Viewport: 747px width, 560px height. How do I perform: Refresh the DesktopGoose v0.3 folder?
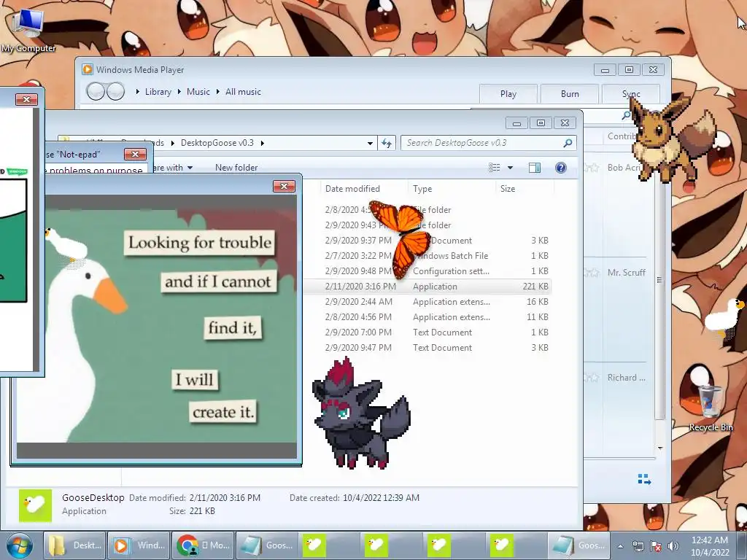tap(387, 143)
